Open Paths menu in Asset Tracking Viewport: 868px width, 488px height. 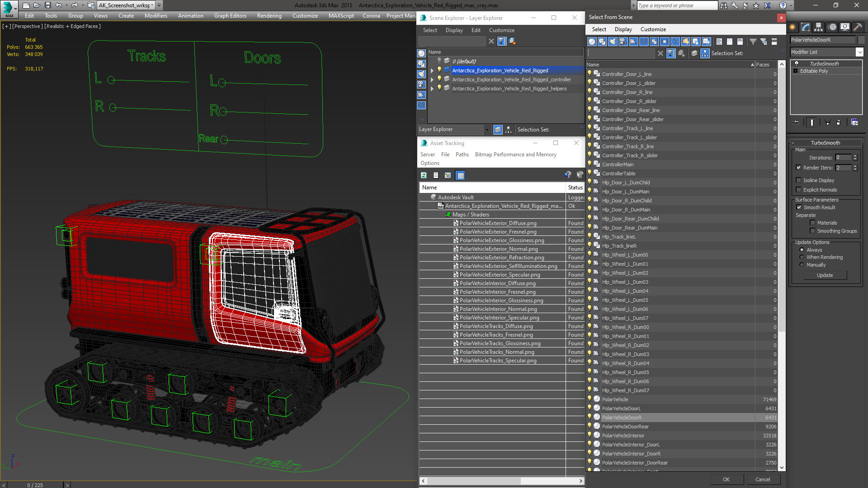coord(462,155)
